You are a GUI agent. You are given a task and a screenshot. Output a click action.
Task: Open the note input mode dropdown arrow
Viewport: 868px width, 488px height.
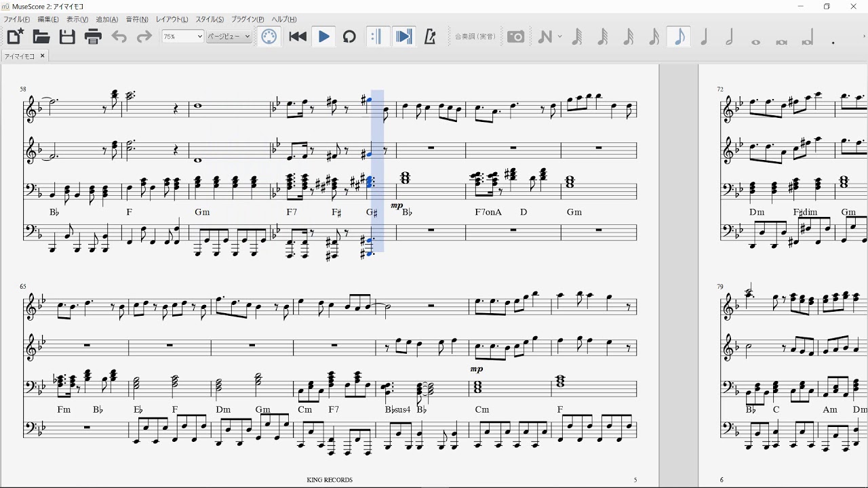(x=559, y=37)
